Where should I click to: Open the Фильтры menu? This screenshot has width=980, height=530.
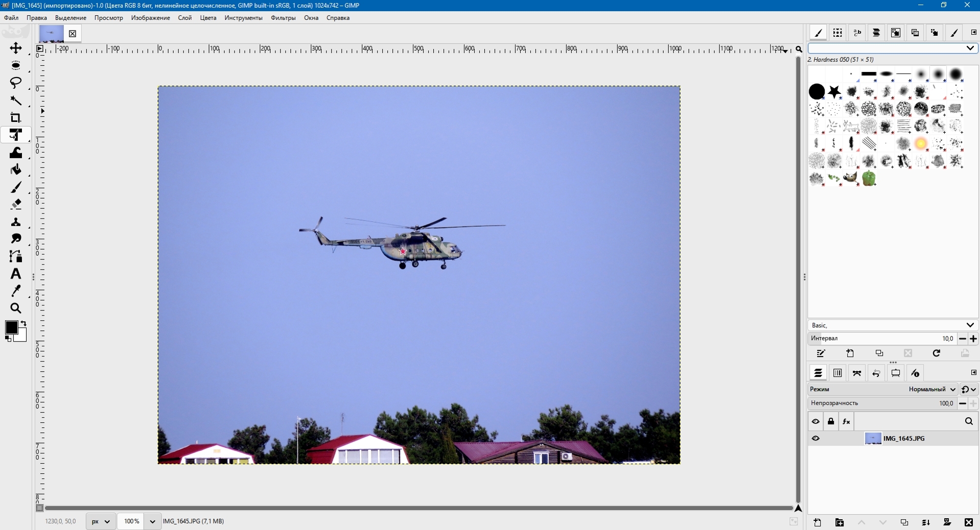point(283,18)
